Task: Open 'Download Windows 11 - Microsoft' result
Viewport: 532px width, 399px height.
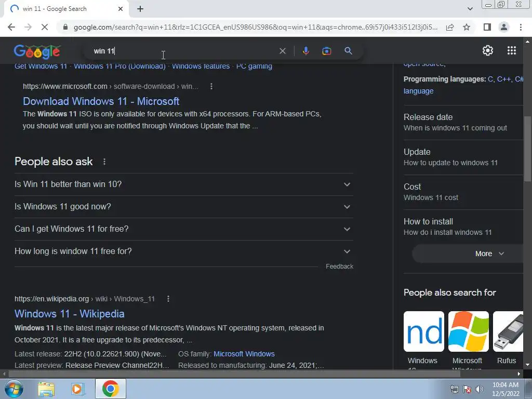Action: click(101, 101)
